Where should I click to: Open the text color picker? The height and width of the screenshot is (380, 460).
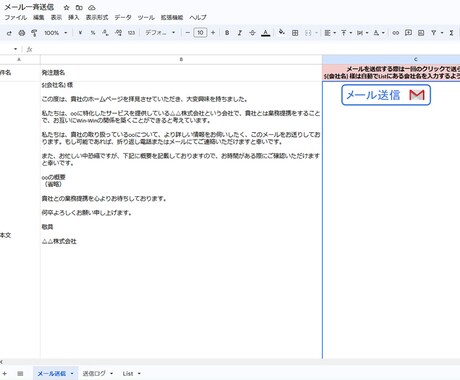point(265,33)
